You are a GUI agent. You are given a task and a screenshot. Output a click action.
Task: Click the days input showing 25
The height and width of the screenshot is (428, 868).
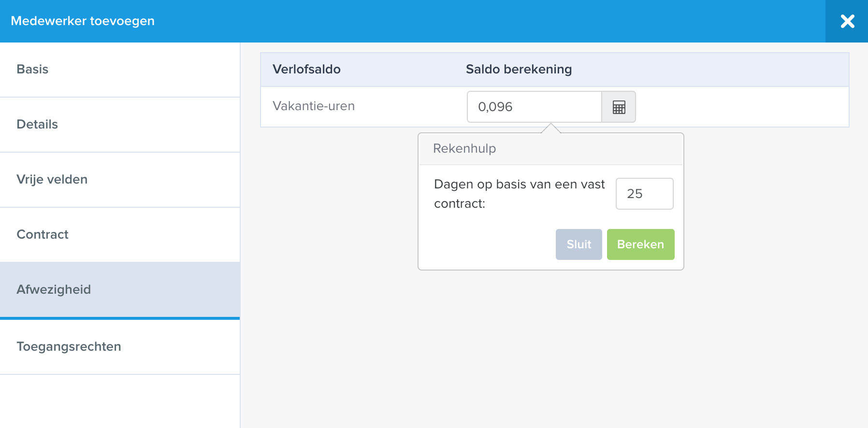645,194
